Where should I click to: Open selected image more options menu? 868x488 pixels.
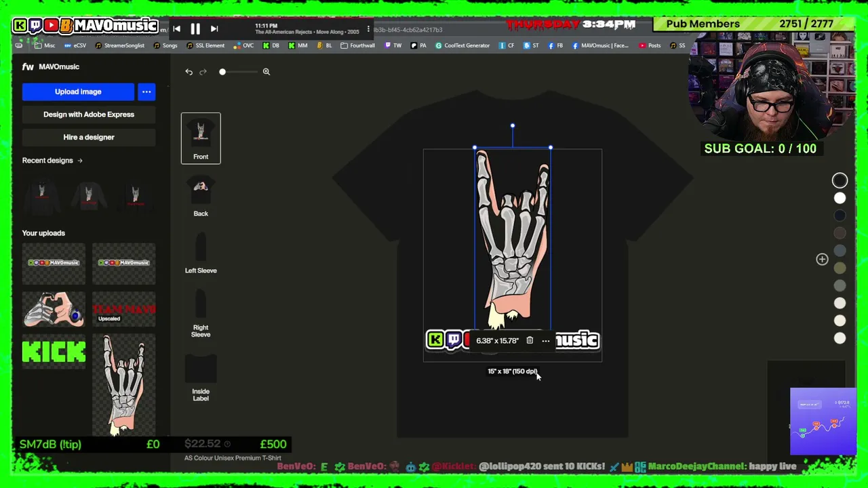[546, 340]
